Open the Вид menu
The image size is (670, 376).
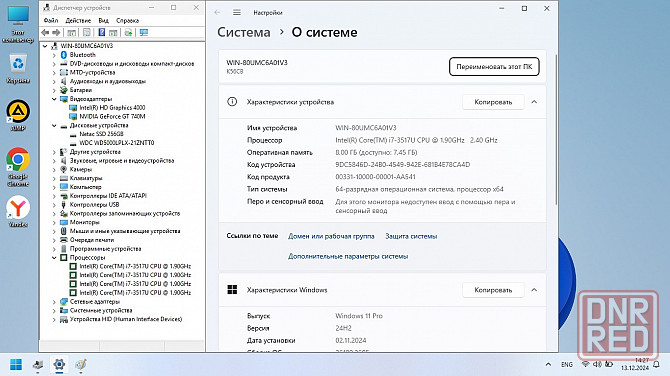[103, 21]
